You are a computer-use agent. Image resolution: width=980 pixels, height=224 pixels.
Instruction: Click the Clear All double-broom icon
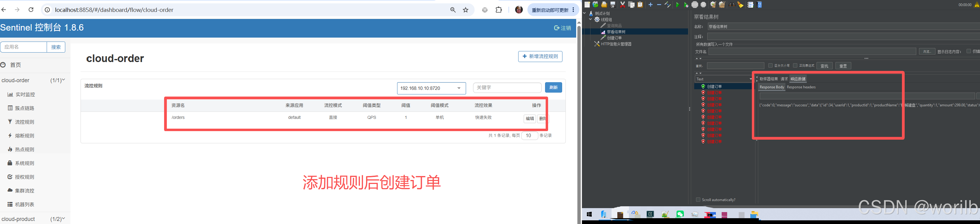723,5
